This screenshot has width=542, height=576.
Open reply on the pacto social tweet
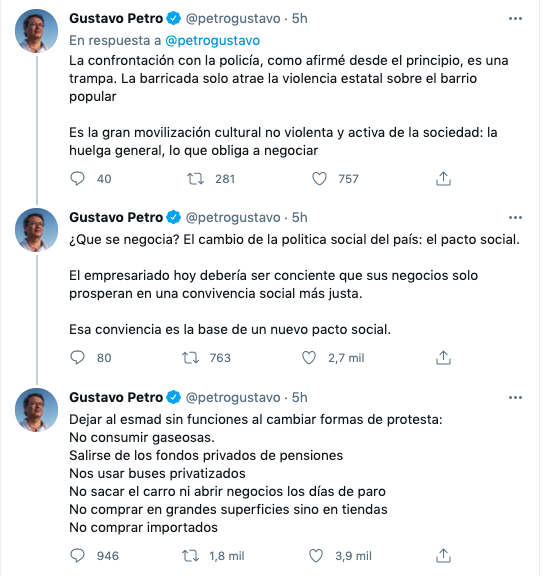pos(77,358)
